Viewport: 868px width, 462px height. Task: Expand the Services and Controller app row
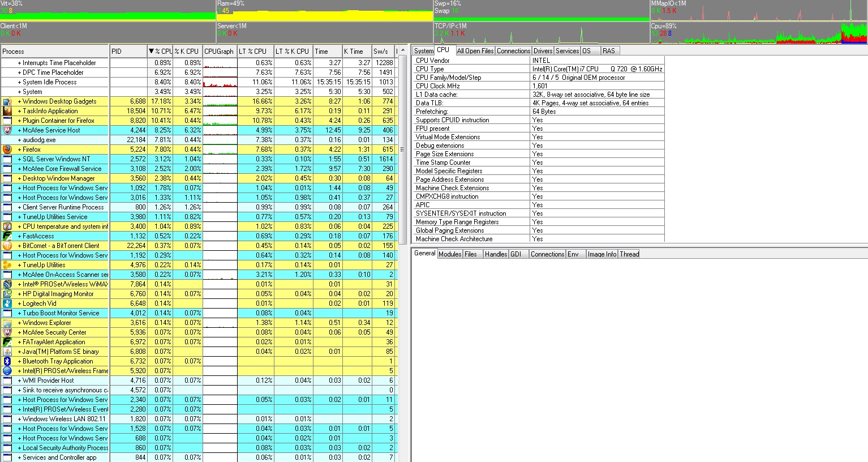click(19, 457)
